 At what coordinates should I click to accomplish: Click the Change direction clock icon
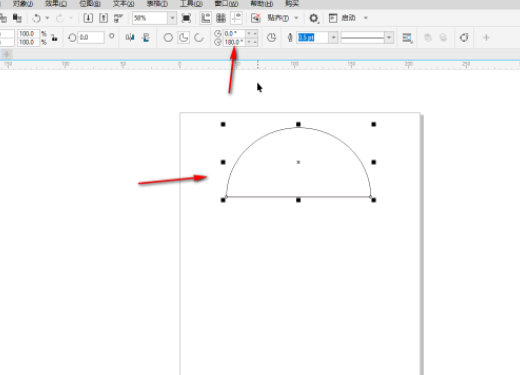coord(272,37)
